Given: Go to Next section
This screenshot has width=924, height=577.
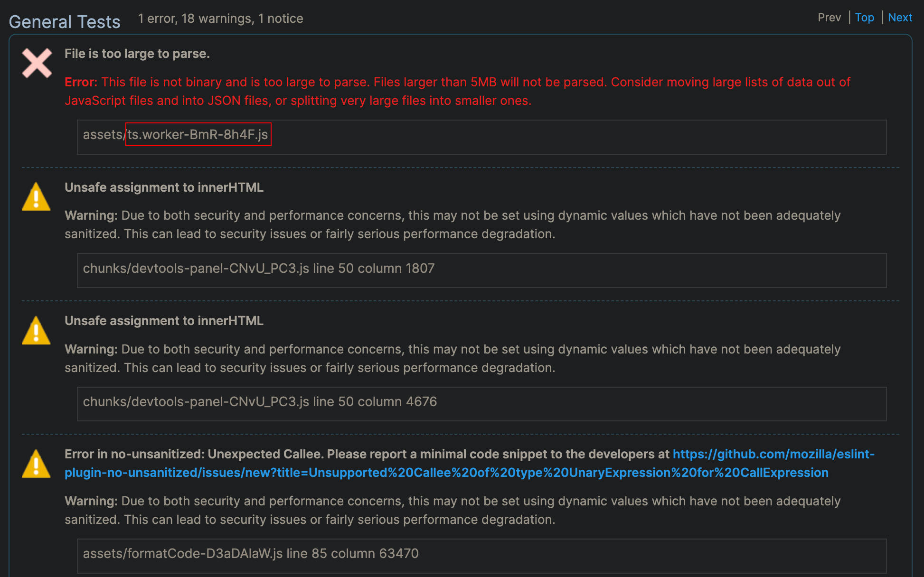Looking at the screenshot, I should click(900, 18).
